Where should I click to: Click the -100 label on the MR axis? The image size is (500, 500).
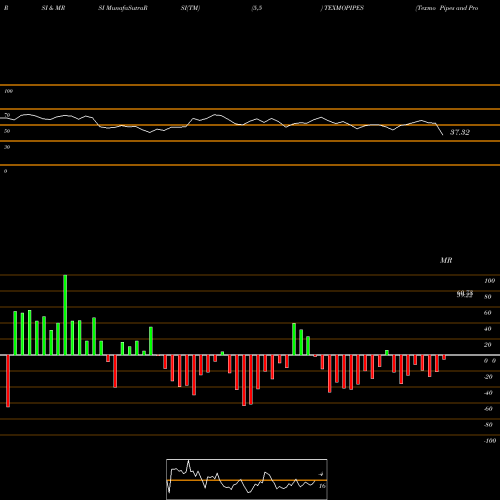[x=489, y=441]
